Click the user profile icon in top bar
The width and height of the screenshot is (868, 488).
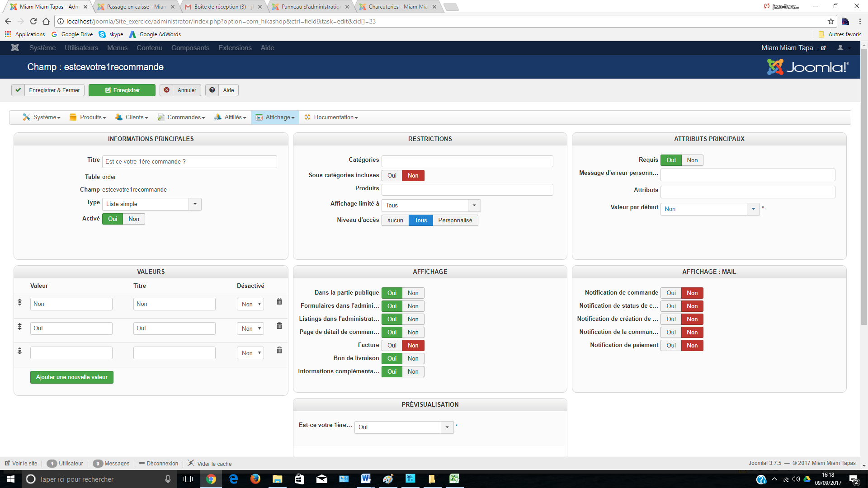(840, 47)
